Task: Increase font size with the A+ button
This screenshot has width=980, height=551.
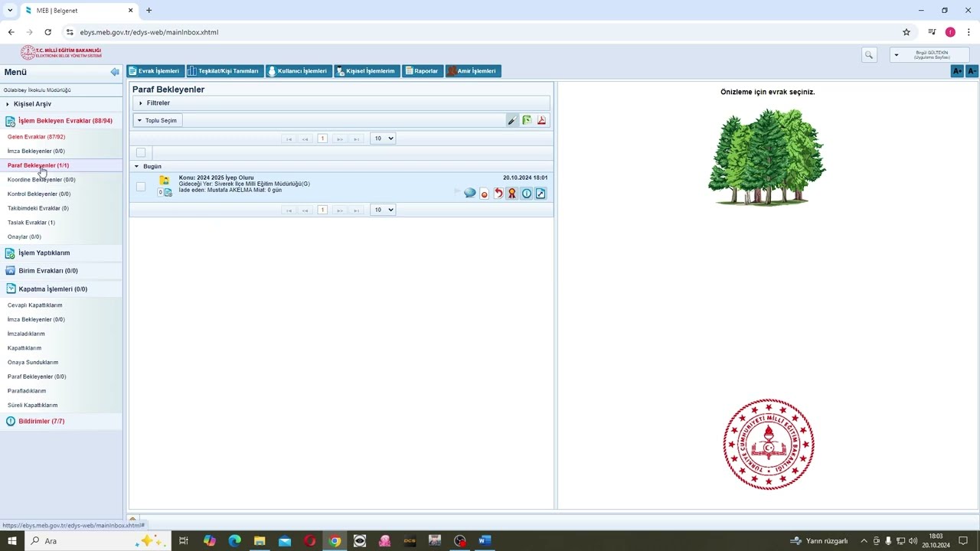Action: tap(957, 71)
